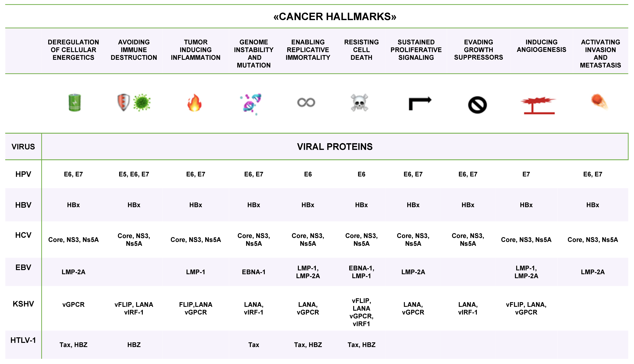Screen dimensions: 634x364
Task: Select the Inducing Angiogenesis column header
Action: [x=541, y=46]
